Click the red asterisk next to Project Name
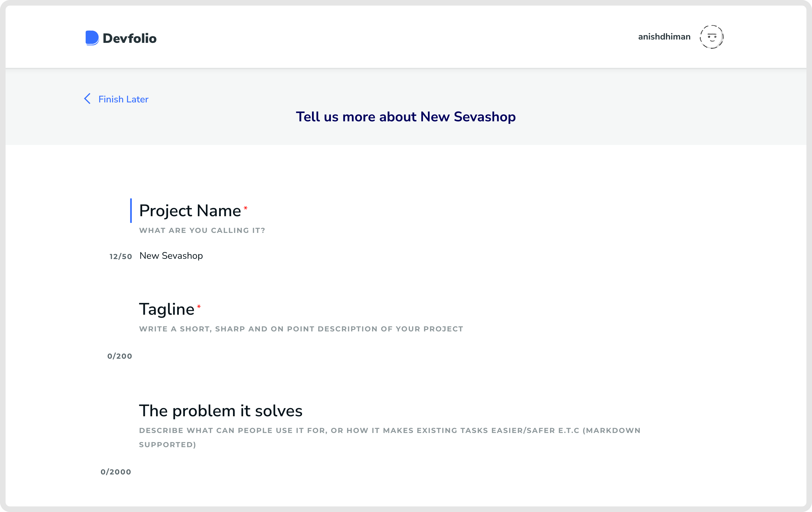The height and width of the screenshot is (512, 812). (x=246, y=208)
